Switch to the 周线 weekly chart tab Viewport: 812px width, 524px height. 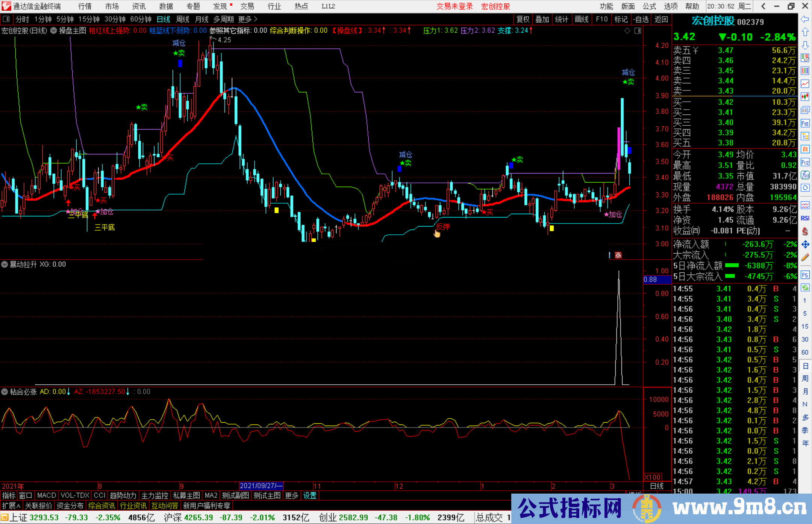pyautogui.click(x=183, y=19)
